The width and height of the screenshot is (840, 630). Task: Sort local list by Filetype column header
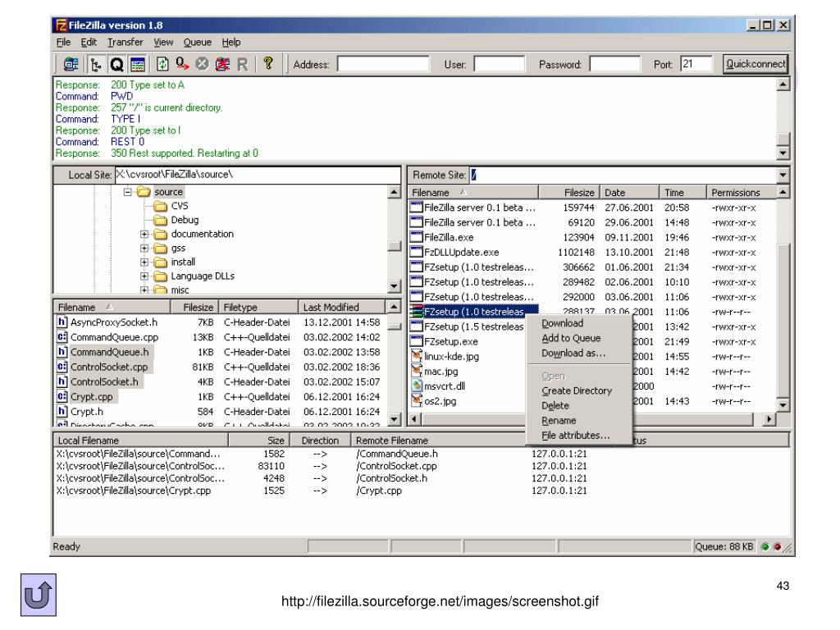click(x=258, y=307)
